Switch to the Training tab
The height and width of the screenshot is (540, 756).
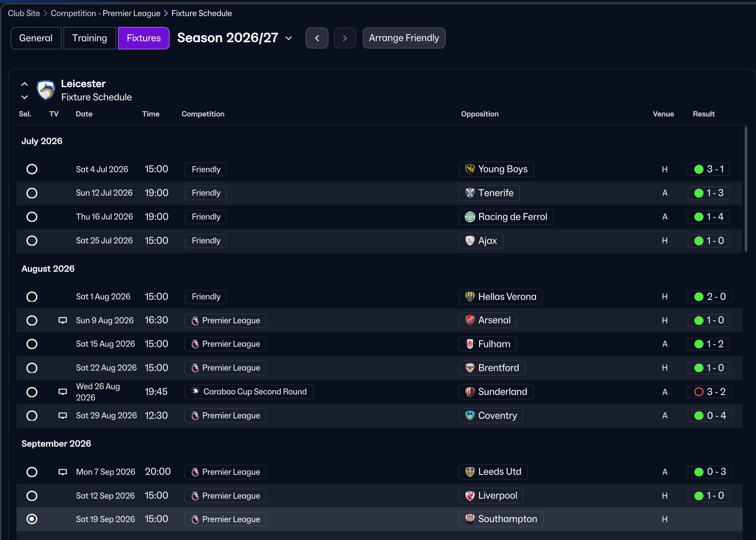click(89, 38)
